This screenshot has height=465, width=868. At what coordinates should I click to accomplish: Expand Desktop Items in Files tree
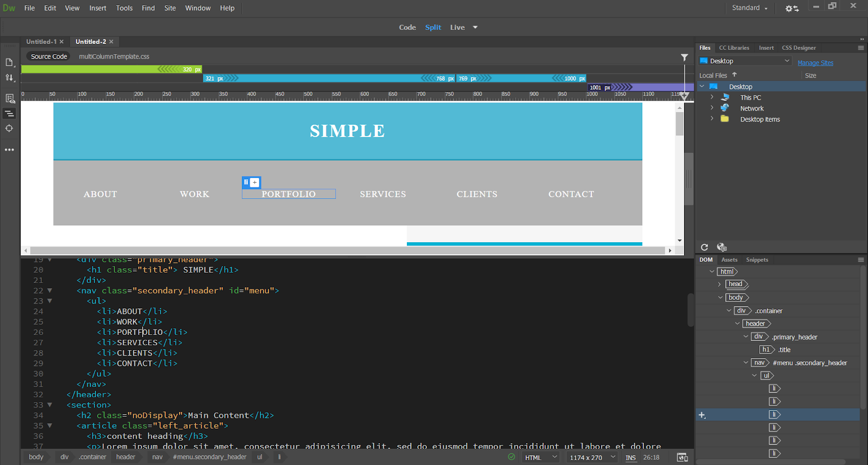(x=712, y=119)
